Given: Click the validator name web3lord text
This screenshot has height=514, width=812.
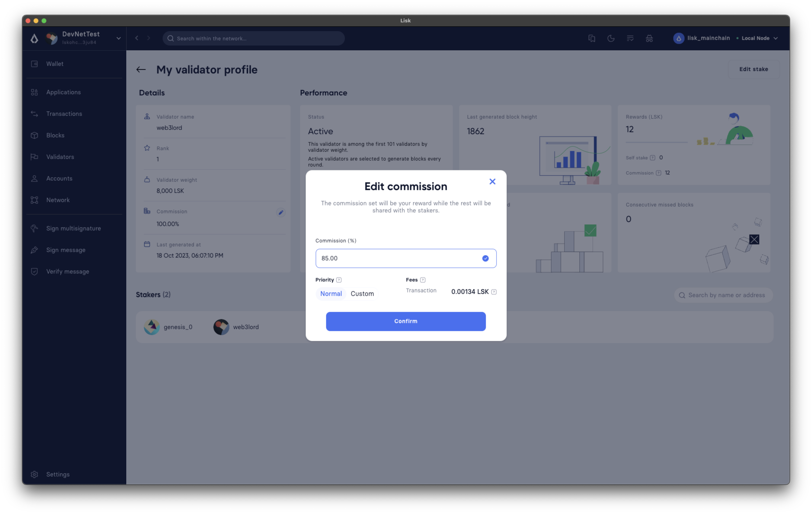Looking at the screenshot, I should 169,128.
